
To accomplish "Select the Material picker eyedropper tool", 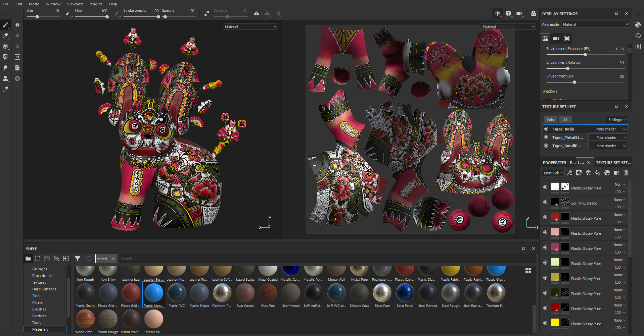I will pos(5,89).
